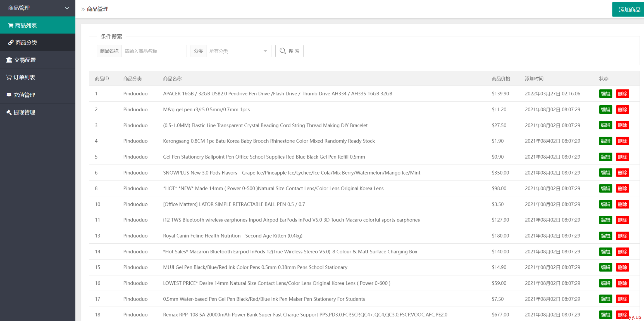Edit the MUJI Gel Pen product
Screen dimensions: 644x321
[605, 267]
